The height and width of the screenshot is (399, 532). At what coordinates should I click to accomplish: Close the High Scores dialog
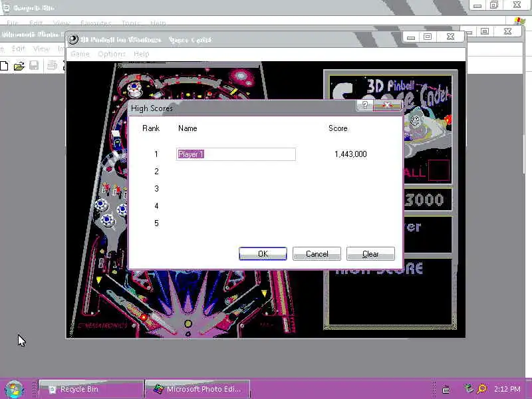pyautogui.click(x=388, y=105)
